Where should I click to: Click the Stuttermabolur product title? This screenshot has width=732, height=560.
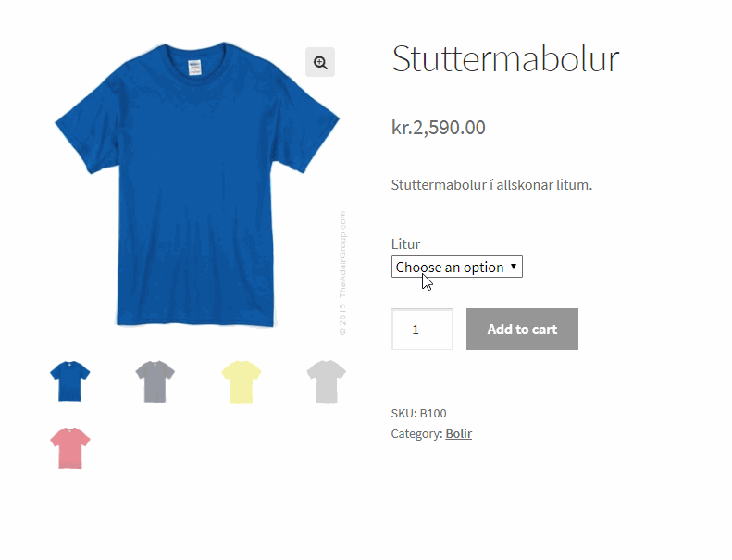(505, 59)
